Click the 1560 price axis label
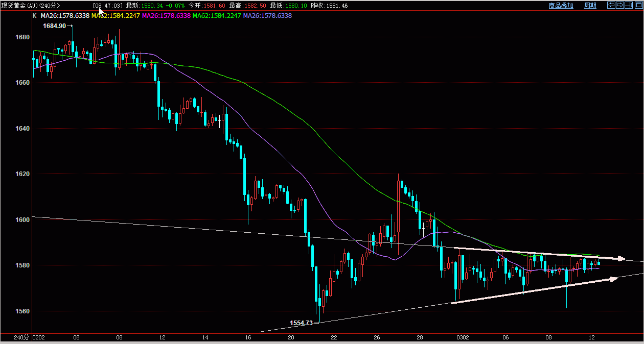644x344 pixels. [x=23, y=311]
